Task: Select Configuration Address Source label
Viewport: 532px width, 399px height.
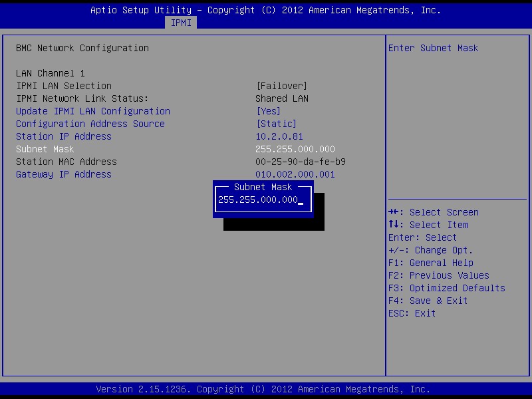Action: tap(90, 124)
